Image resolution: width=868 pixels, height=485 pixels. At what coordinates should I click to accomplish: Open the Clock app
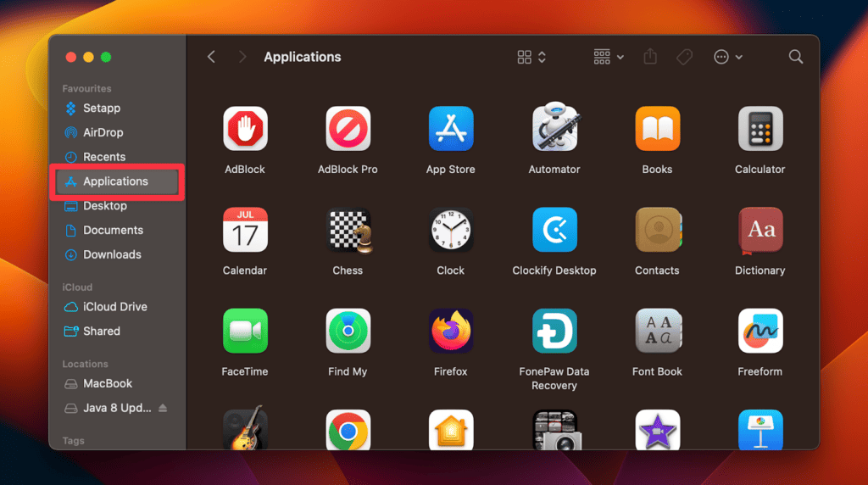(451, 230)
